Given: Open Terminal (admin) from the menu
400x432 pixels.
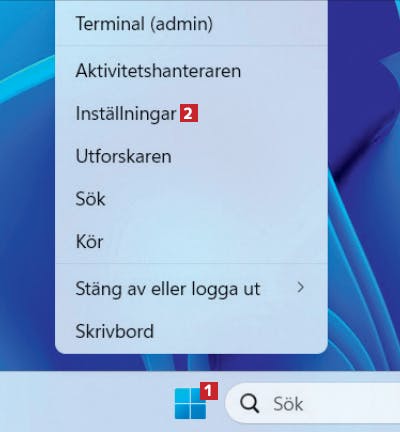Looking at the screenshot, I should tap(191, 24).
